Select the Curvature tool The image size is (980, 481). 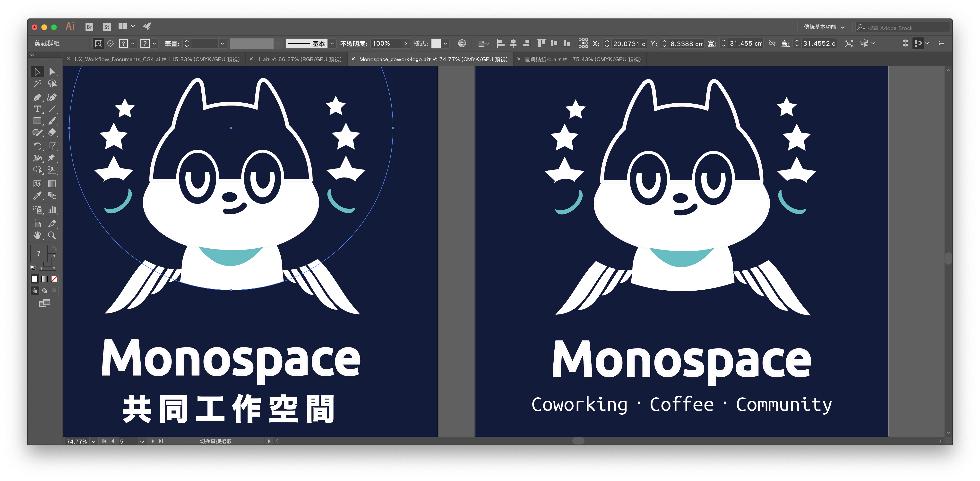pos(52,98)
